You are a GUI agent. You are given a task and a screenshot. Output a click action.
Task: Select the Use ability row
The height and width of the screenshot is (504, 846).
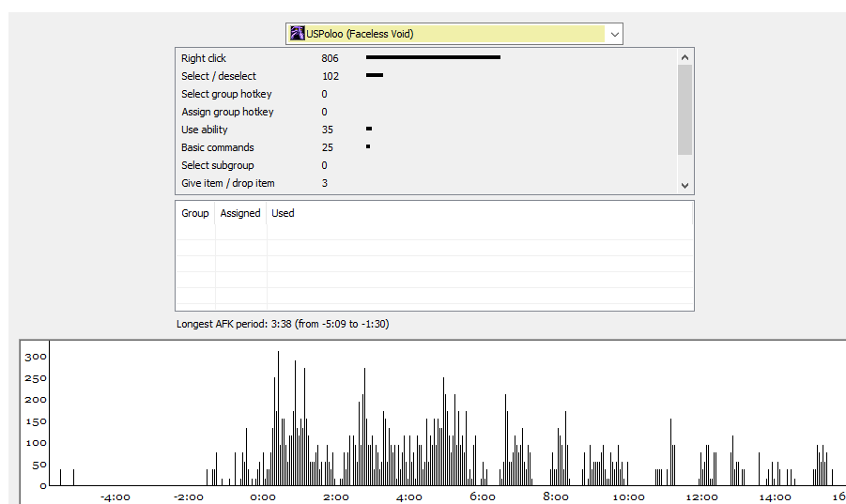[x=426, y=130]
